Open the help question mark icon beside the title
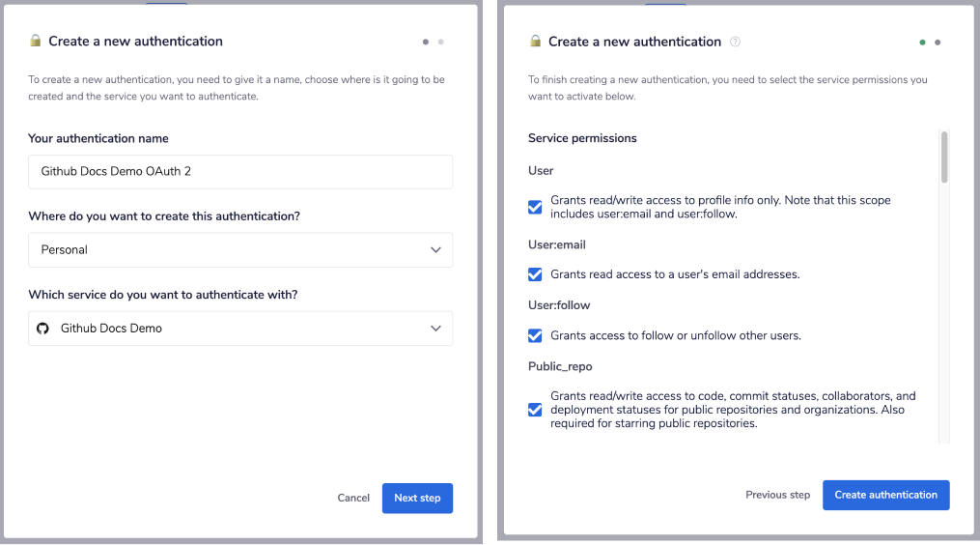The image size is (980, 545). [736, 43]
